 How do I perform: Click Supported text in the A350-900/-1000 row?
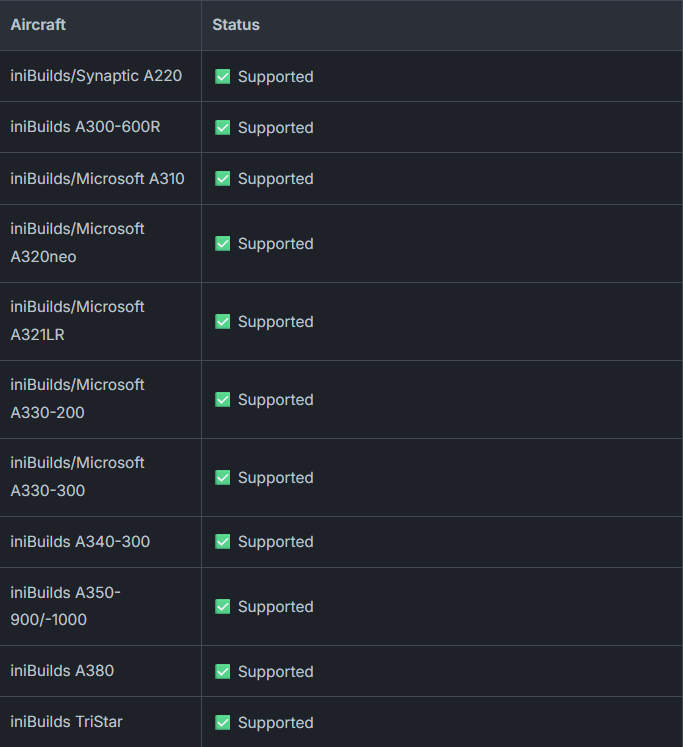click(275, 607)
